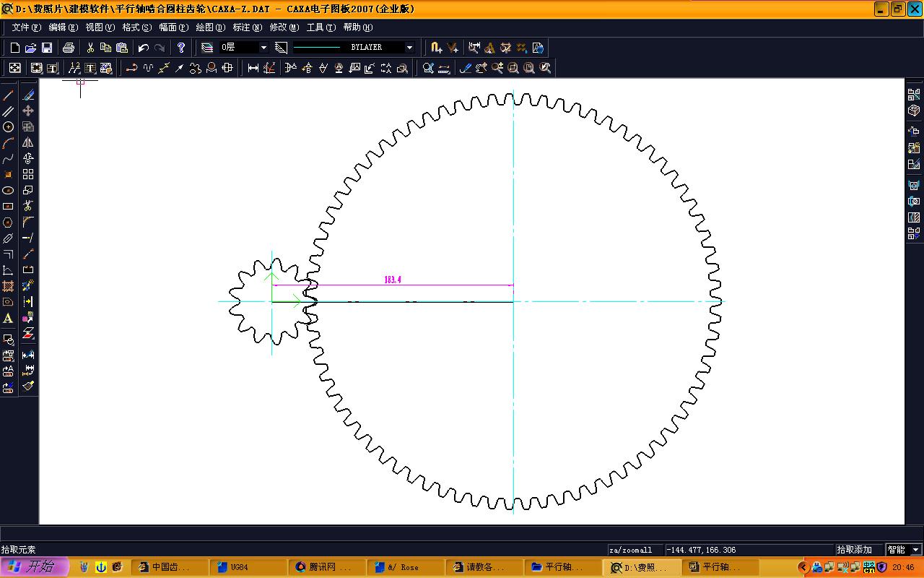
Task: Select the Parallel lines tool
Action: pos(9,111)
